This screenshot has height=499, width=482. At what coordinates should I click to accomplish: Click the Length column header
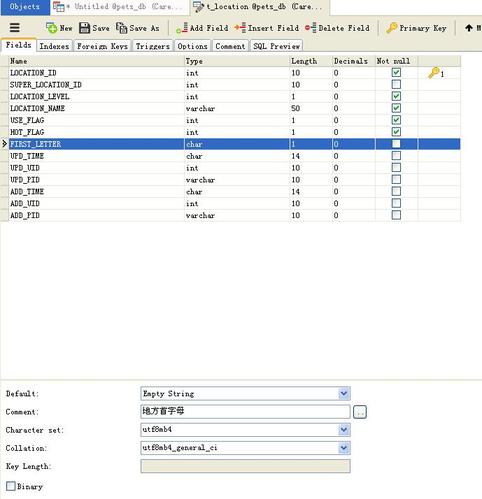point(311,61)
